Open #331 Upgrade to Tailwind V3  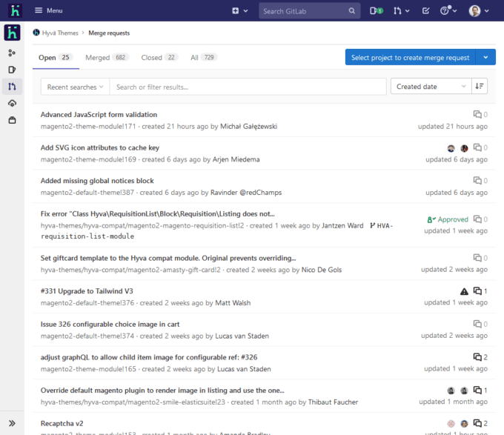[87, 291]
